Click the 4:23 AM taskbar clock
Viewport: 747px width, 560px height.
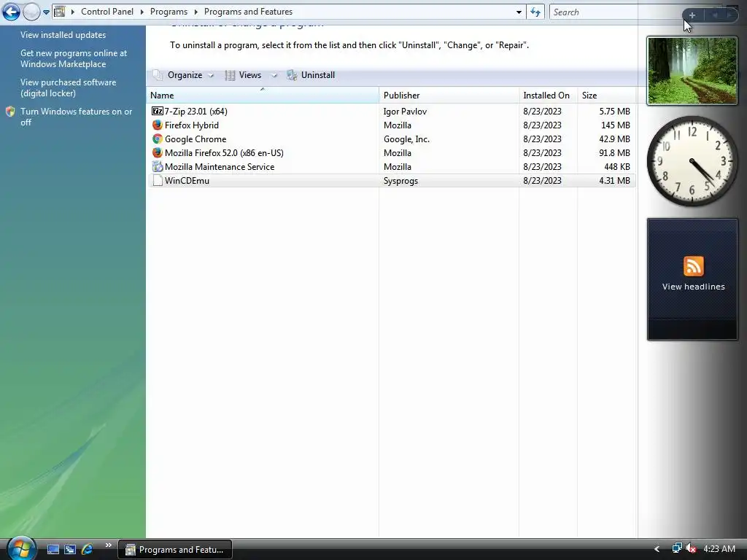719,548
